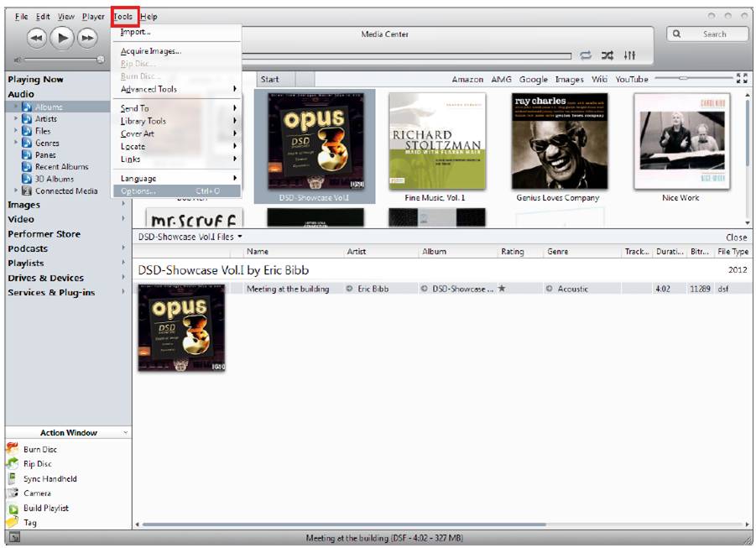
Task: Open Performer Store in sidebar
Action: tap(44, 234)
